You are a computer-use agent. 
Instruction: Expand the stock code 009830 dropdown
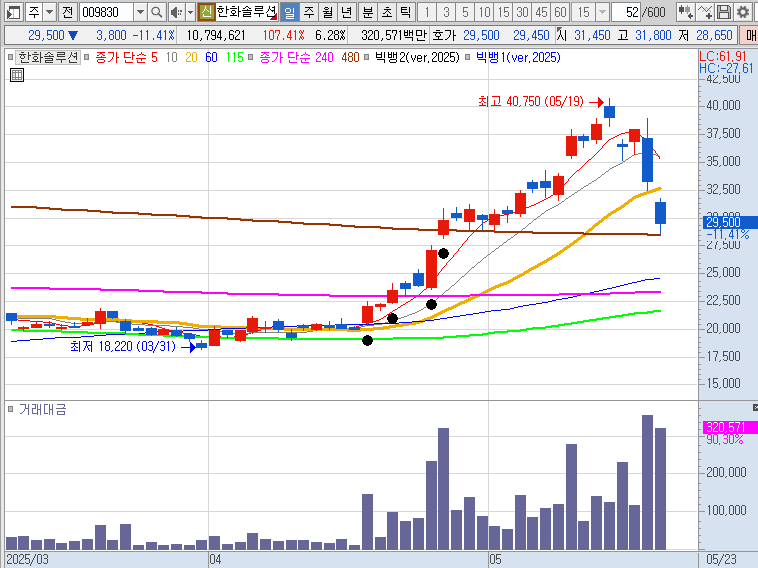[x=139, y=12]
